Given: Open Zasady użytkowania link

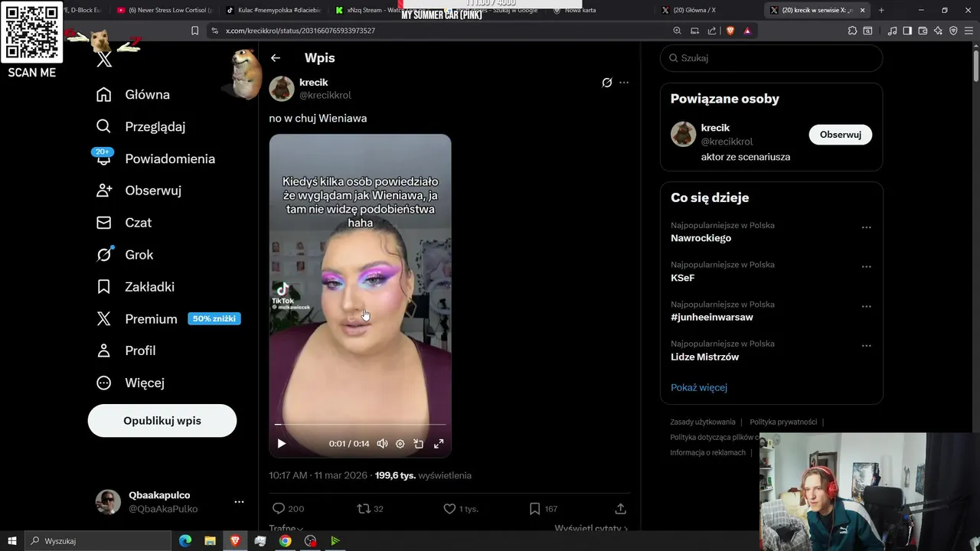Looking at the screenshot, I should pyautogui.click(x=703, y=422).
